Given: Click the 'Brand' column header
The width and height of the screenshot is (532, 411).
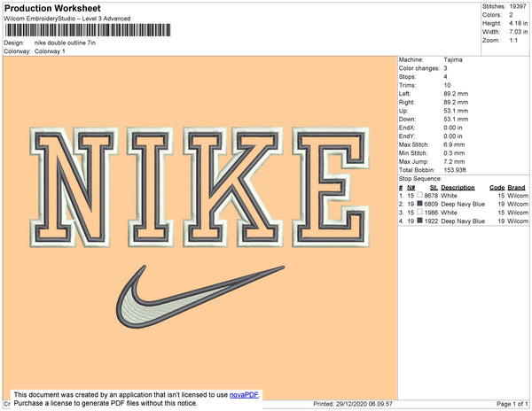Looking at the screenshot, I should (x=516, y=188).
